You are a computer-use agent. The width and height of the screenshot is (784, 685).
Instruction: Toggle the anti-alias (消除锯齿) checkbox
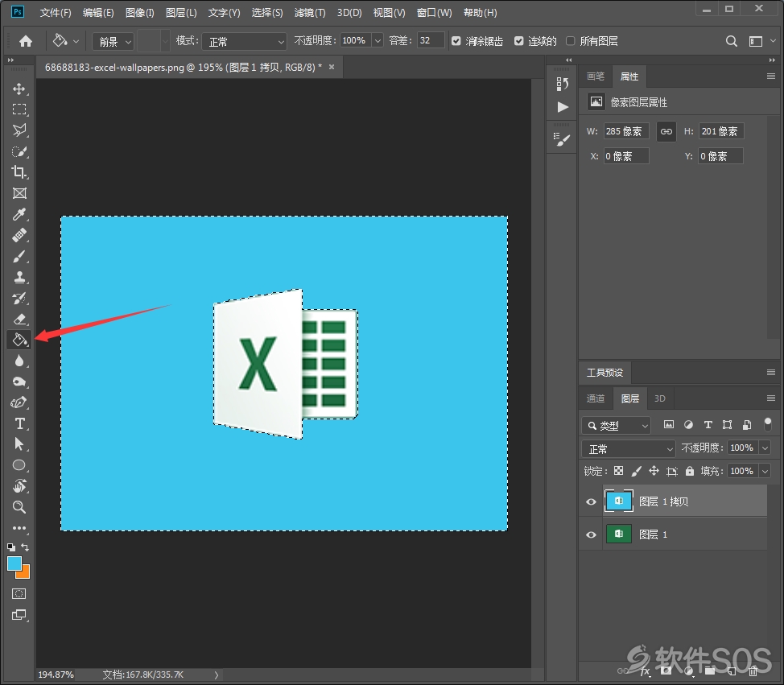click(x=456, y=41)
